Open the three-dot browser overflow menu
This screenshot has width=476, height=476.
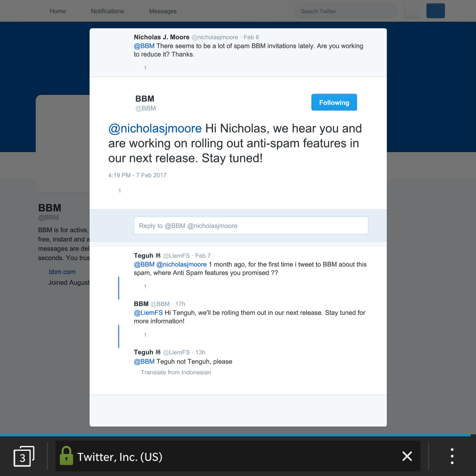click(452, 456)
